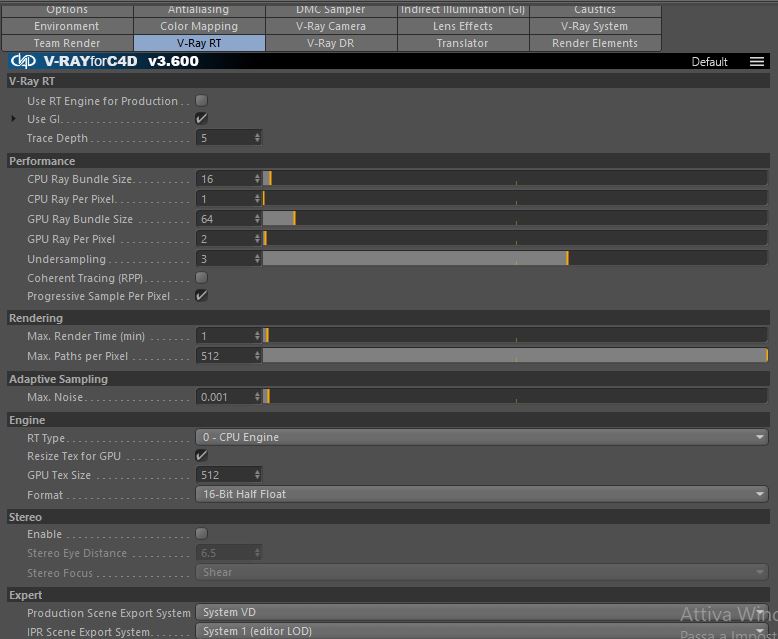This screenshot has height=639, width=778.
Task: Open the Options tab
Action: pyautogui.click(x=67, y=10)
